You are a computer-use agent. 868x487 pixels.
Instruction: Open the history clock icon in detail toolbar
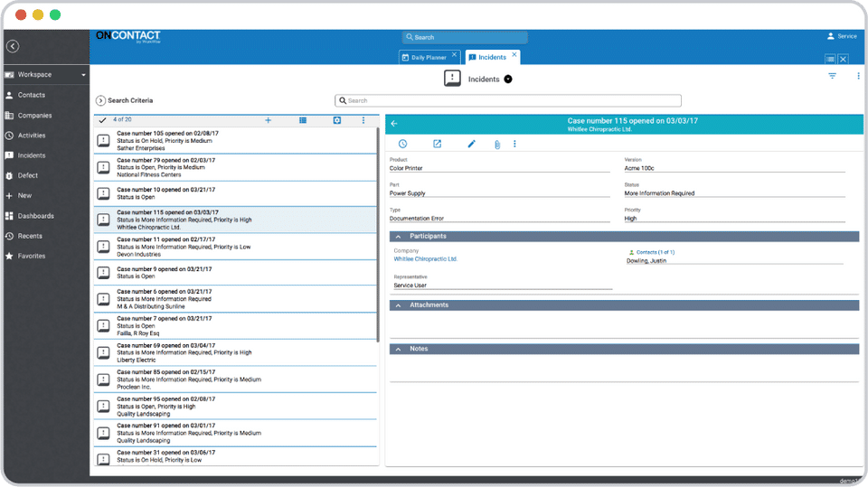(x=403, y=144)
